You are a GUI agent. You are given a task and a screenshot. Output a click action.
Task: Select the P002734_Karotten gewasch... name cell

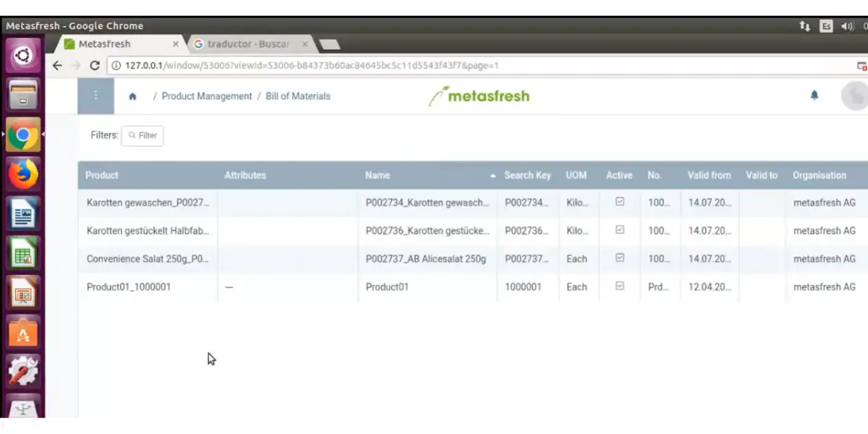click(x=427, y=203)
